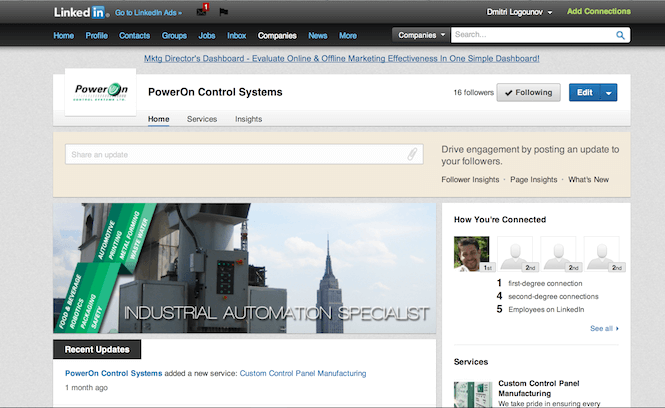This screenshot has height=408, width=665.
Task: Open Follower Insights link
Action: (470, 179)
